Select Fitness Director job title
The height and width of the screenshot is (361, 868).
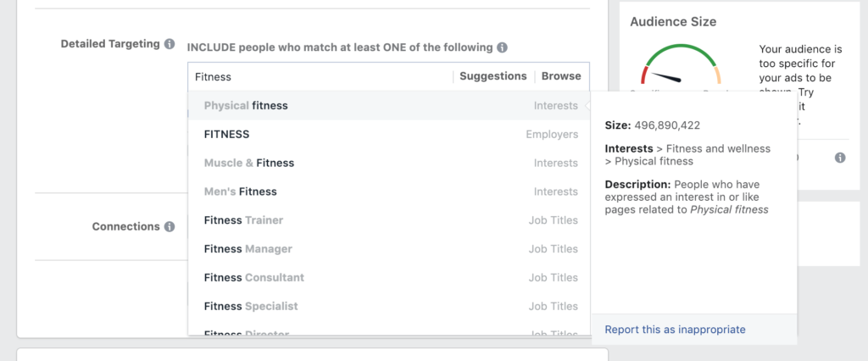point(247,333)
